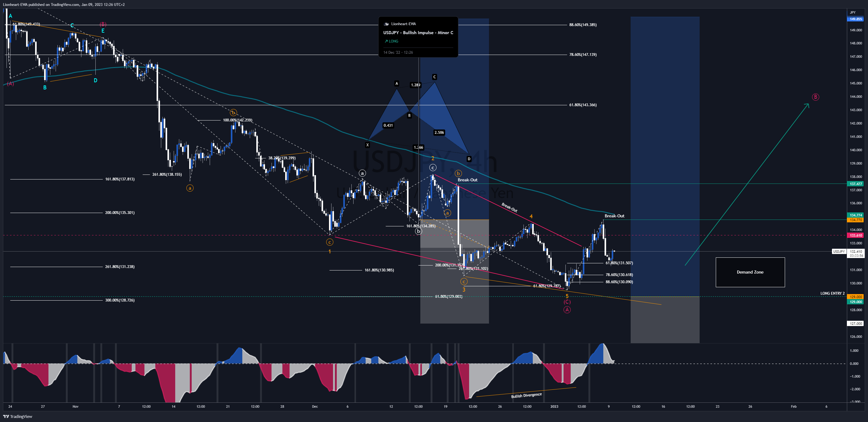
Task: Click the 'Nov' label on the time axis
Action: (x=75, y=406)
